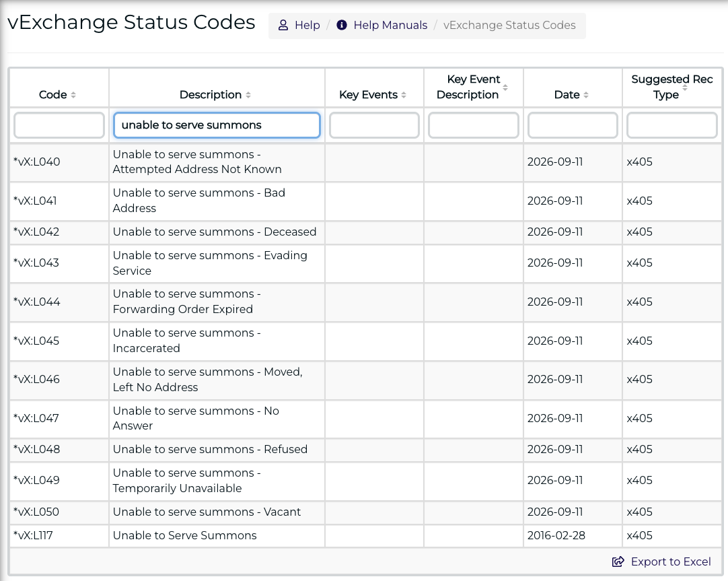Open the Help breadcrumb link
This screenshot has height=581, width=728.
307,25
